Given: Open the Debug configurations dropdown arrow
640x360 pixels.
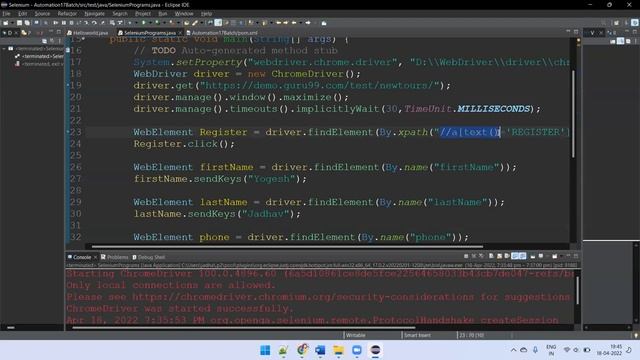Looking at the screenshot, I should [x=136, y=23].
